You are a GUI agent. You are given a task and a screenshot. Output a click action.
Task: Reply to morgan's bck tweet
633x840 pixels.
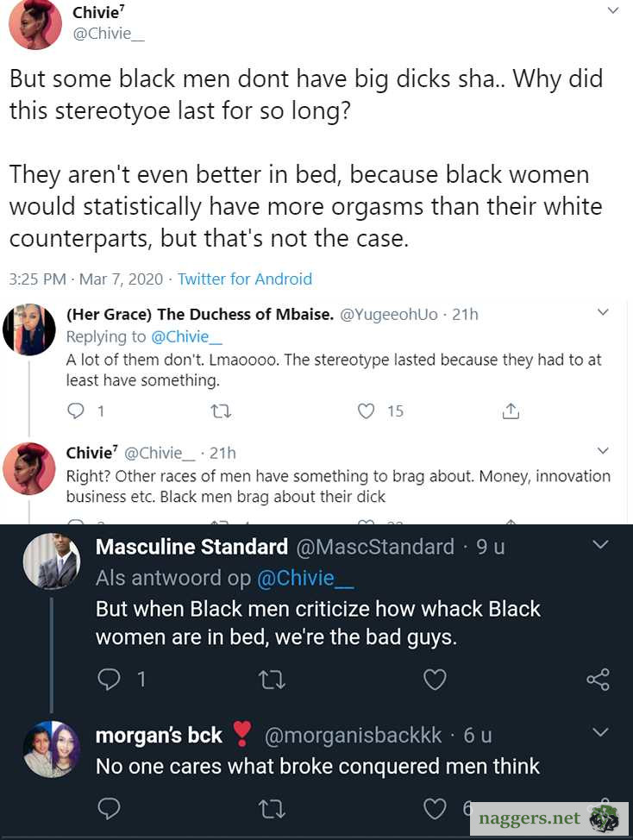click(x=110, y=808)
